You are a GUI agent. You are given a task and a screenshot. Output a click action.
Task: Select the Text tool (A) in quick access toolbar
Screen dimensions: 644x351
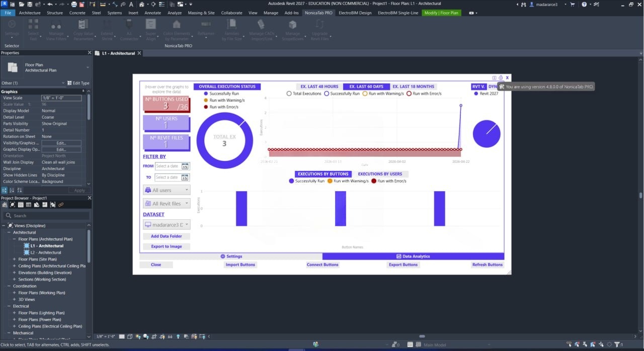tap(130, 4)
